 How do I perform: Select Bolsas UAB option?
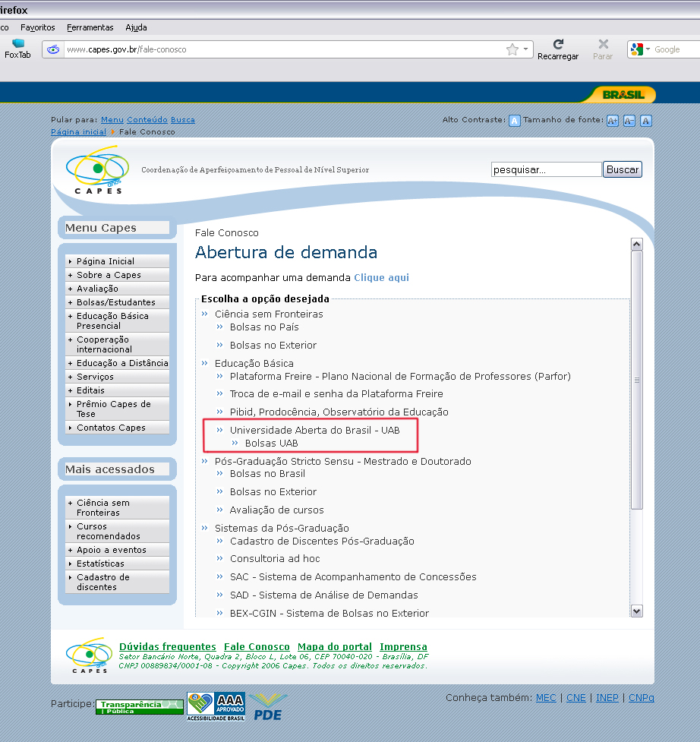272,444
